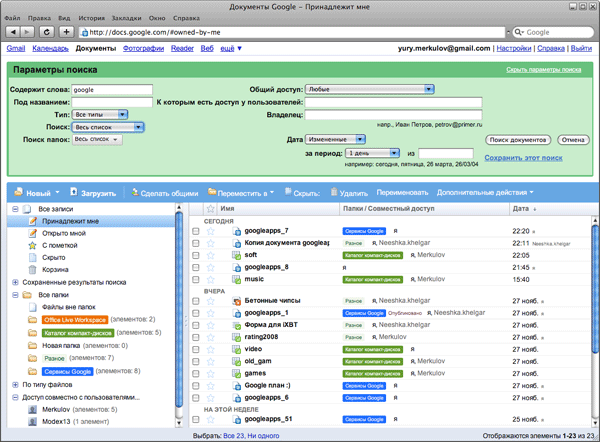Click the browser Forward arrow button

pyautogui.click(x=27, y=32)
